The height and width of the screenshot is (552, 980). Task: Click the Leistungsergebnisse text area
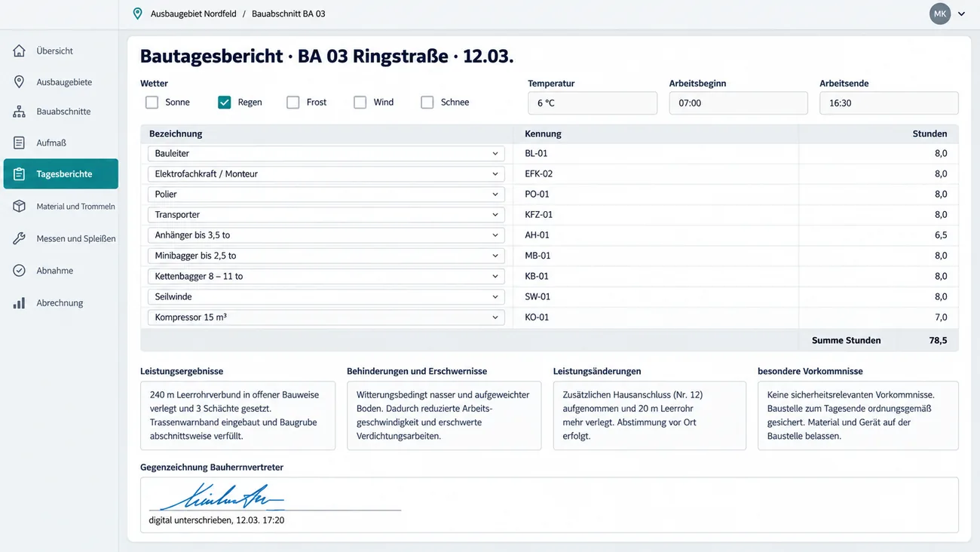[237, 416]
